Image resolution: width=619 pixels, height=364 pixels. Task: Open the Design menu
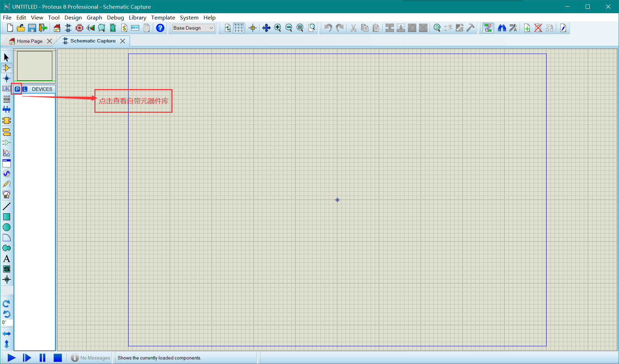[73, 17]
